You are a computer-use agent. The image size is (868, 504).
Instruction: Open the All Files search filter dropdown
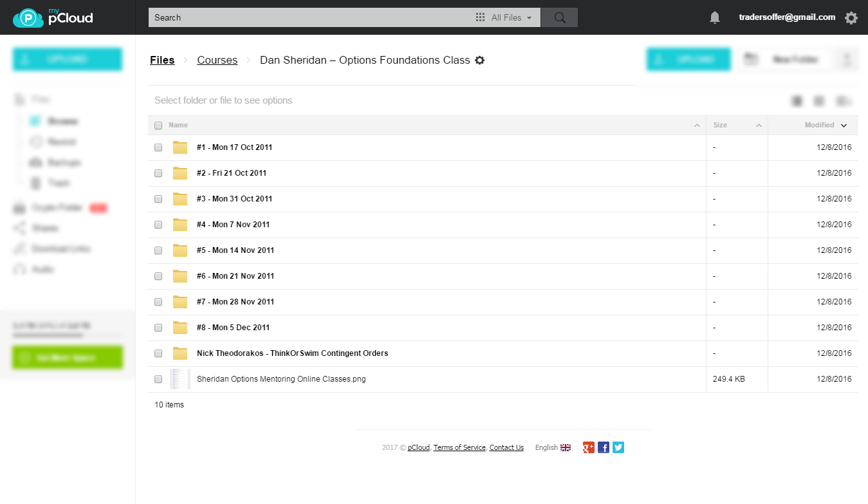(x=504, y=17)
